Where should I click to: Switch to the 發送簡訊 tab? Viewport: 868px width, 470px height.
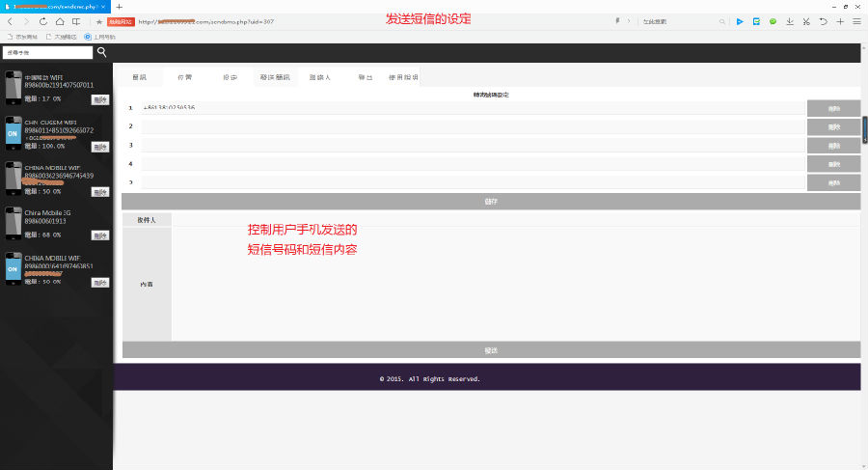tap(275, 77)
